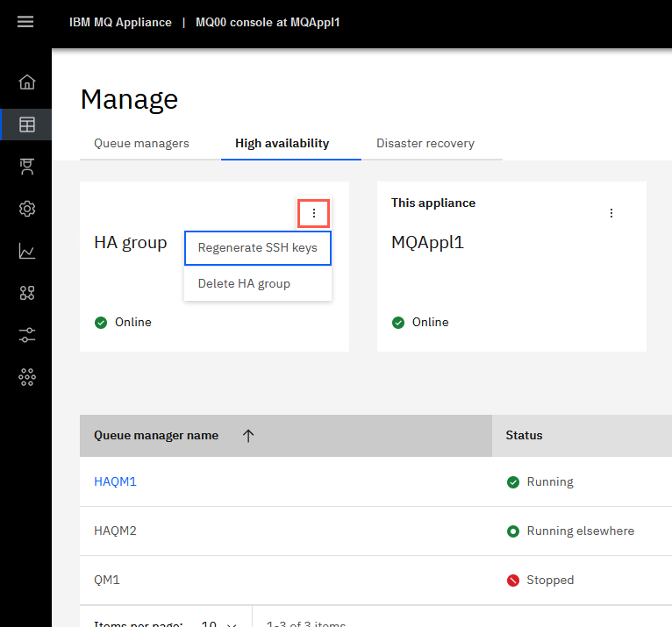672x627 pixels.
Task: Choose Delete HA group option
Action: pos(258,283)
